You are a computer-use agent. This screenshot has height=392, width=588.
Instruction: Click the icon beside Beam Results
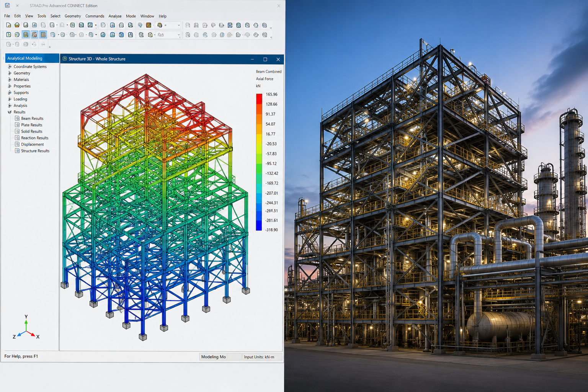(x=17, y=118)
